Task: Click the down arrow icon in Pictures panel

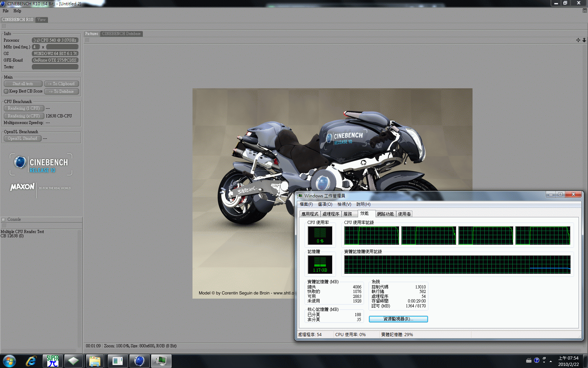Action: click(584, 40)
